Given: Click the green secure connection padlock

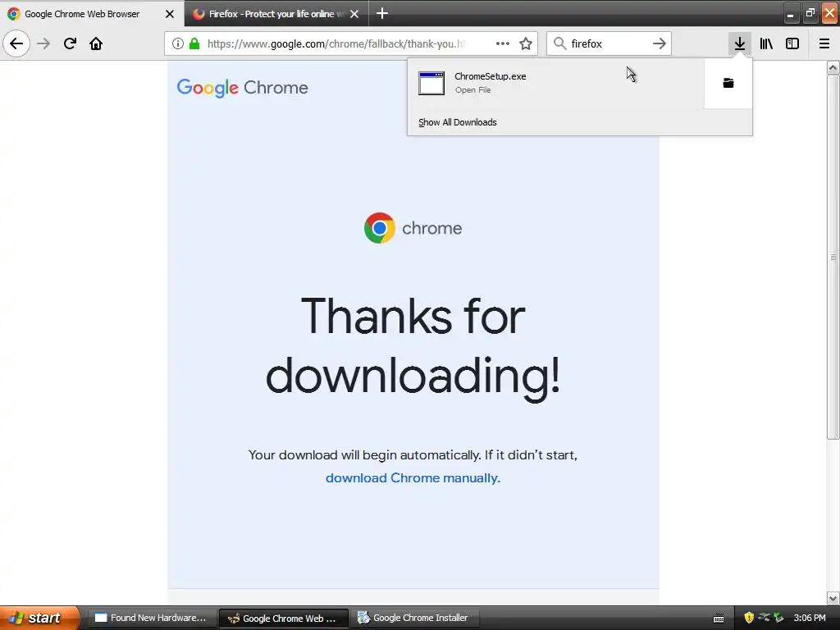Looking at the screenshot, I should (194, 43).
